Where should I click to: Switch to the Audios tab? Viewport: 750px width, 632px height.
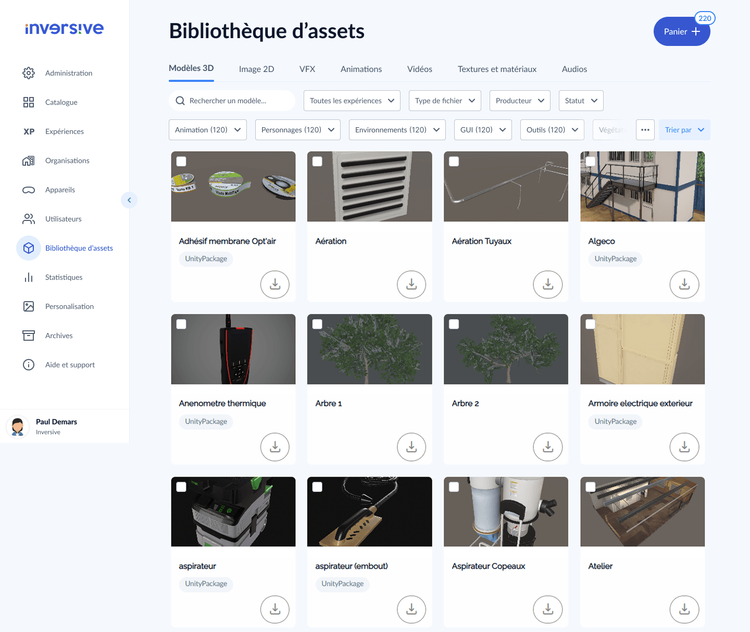pyautogui.click(x=574, y=69)
